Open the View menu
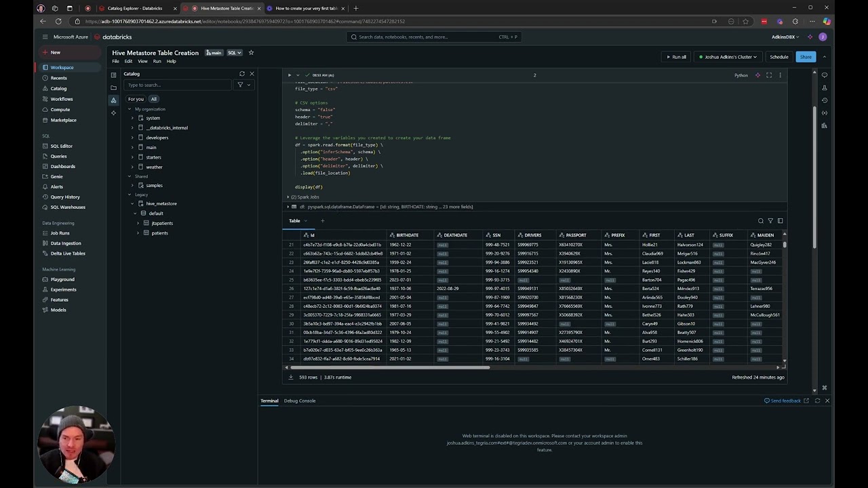This screenshot has width=868, height=488. coord(142,62)
